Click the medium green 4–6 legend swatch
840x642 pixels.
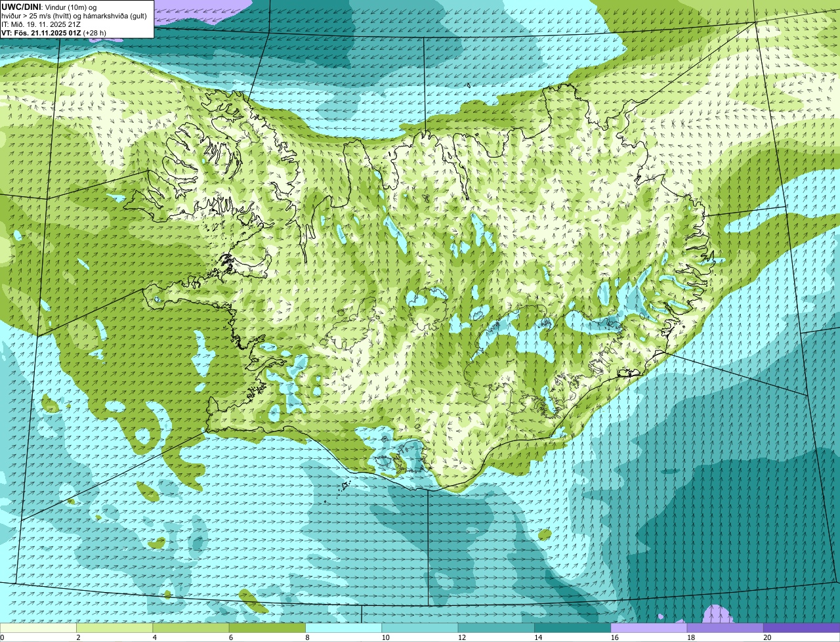(191, 628)
